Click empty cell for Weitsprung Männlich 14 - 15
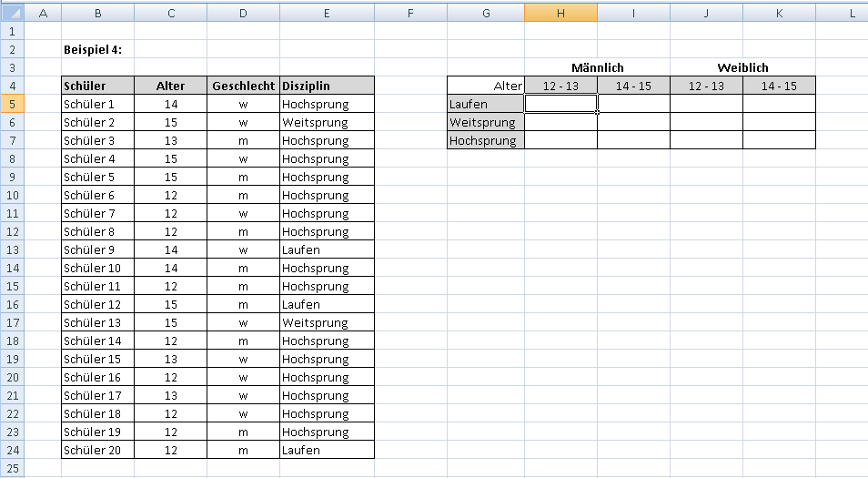 633,122
